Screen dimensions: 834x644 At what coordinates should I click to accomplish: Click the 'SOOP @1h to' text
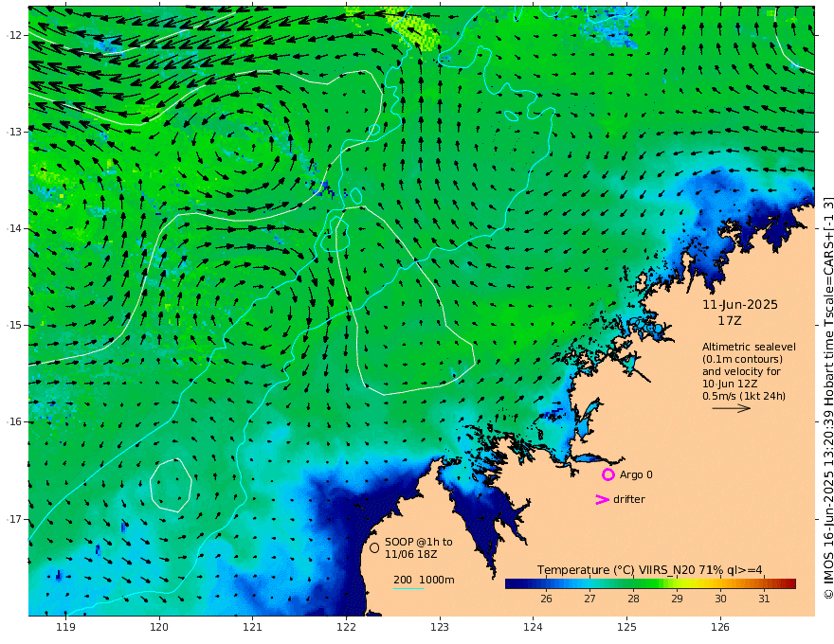pyautogui.click(x=419, y=542)
